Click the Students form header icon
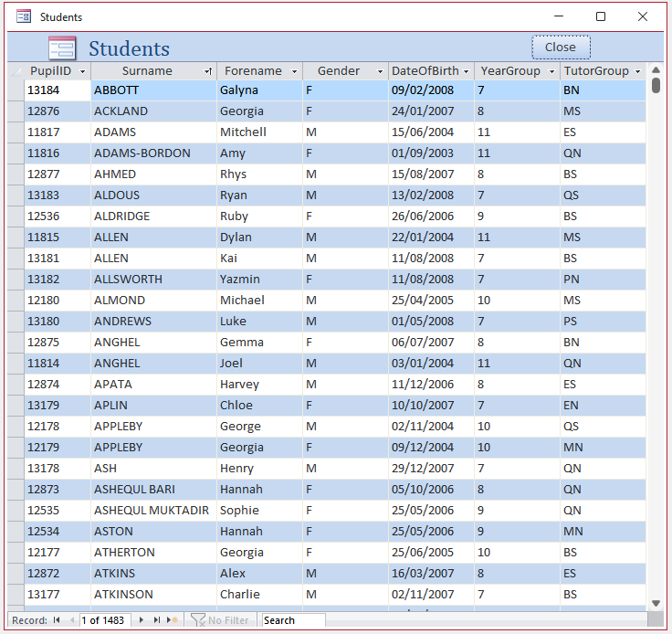 (x=62, y=48)
